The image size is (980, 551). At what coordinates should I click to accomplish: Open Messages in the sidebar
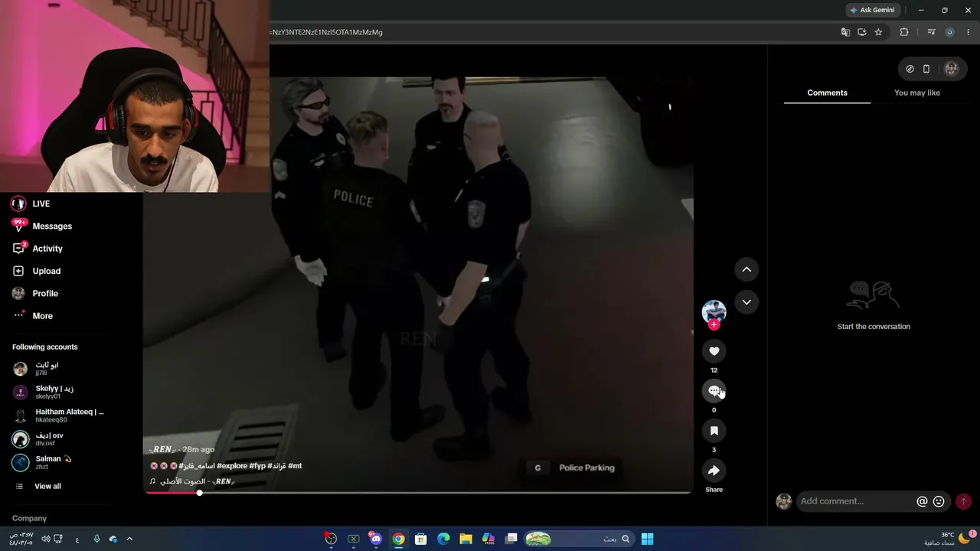43,226
